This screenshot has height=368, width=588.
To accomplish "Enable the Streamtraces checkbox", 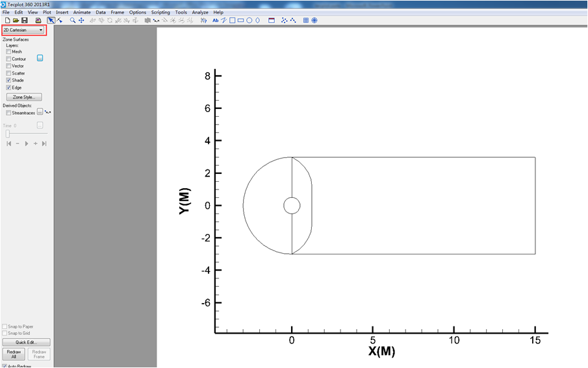I will (8, 113).
